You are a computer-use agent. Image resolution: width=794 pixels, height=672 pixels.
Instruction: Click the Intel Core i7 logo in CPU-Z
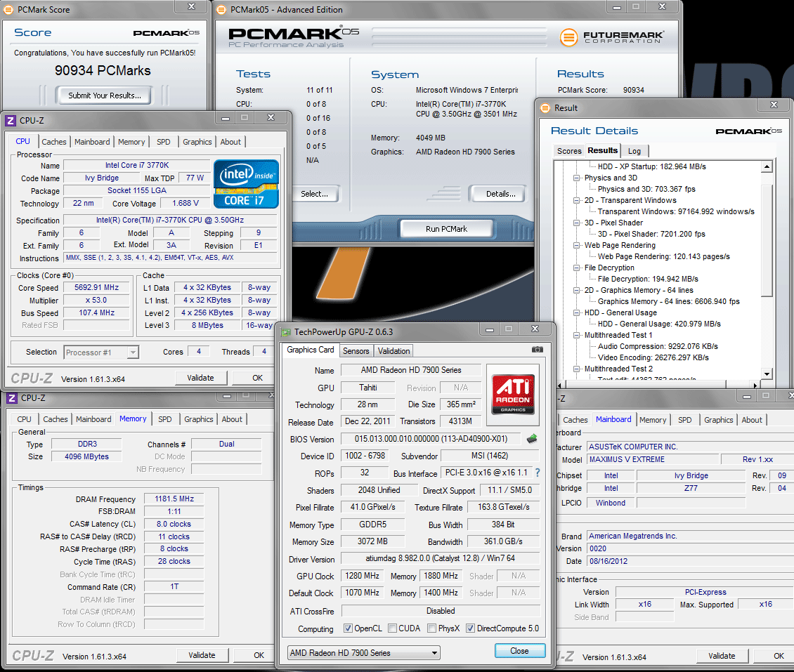click(246, 184)
